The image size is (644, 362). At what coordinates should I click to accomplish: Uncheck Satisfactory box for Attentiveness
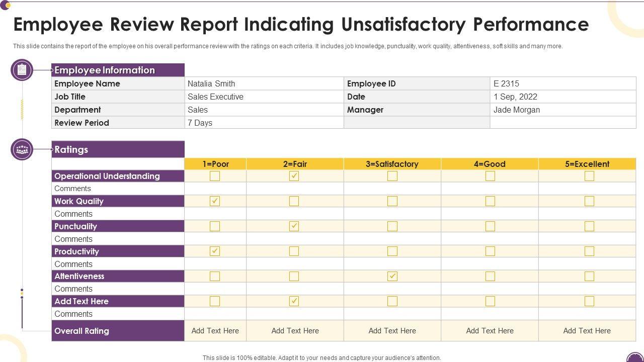coord(392,276)
